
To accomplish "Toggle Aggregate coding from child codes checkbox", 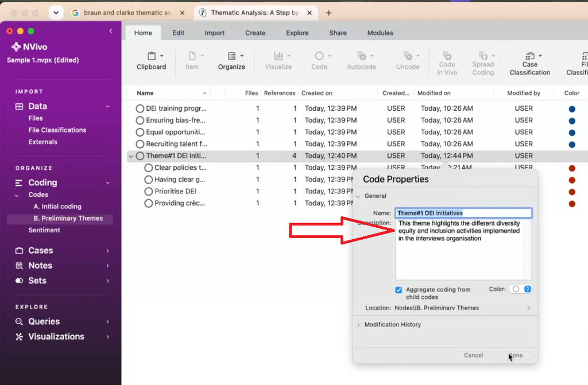I will tap(399, 290).
